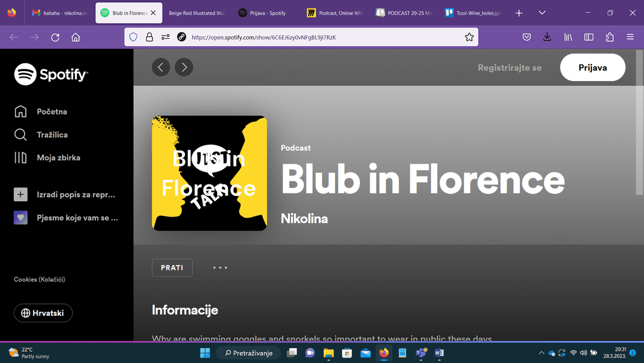Open Hrvatski language selector

(43, 313)
